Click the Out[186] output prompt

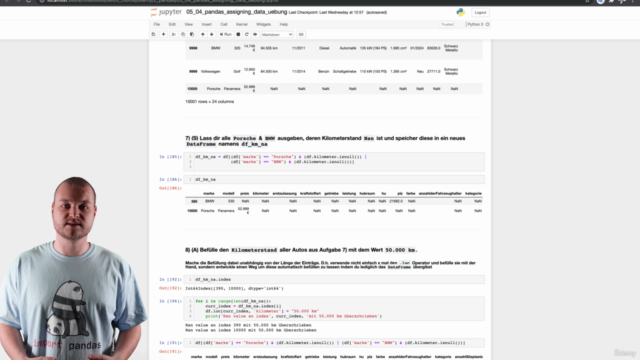point(170,188)
